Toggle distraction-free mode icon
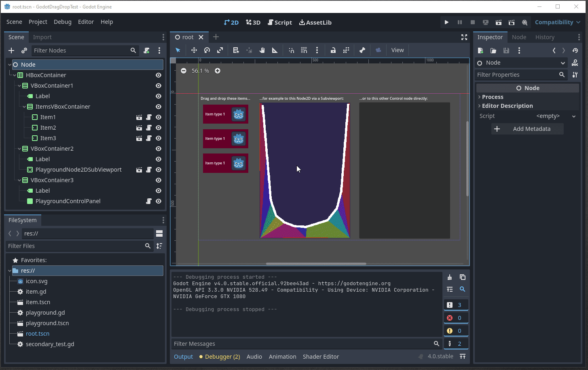This screenshot has height=370, width=588. tap(464, 37)
